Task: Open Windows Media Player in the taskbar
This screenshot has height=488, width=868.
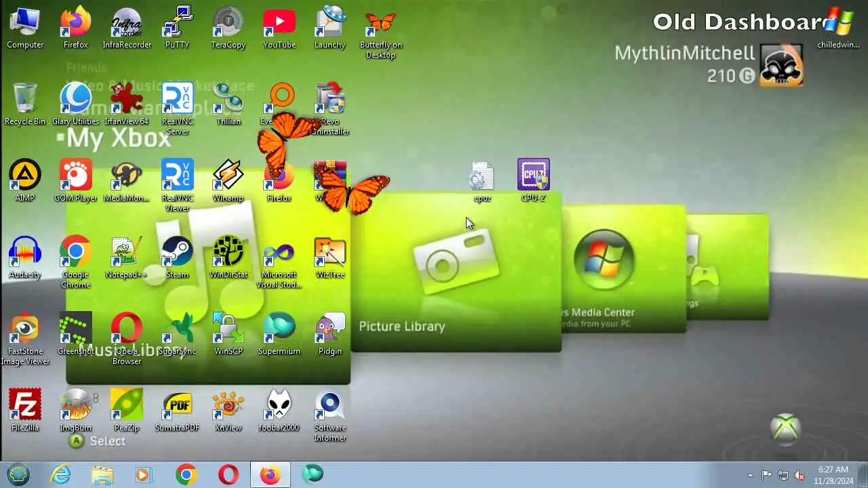Action: pos(143,474)
